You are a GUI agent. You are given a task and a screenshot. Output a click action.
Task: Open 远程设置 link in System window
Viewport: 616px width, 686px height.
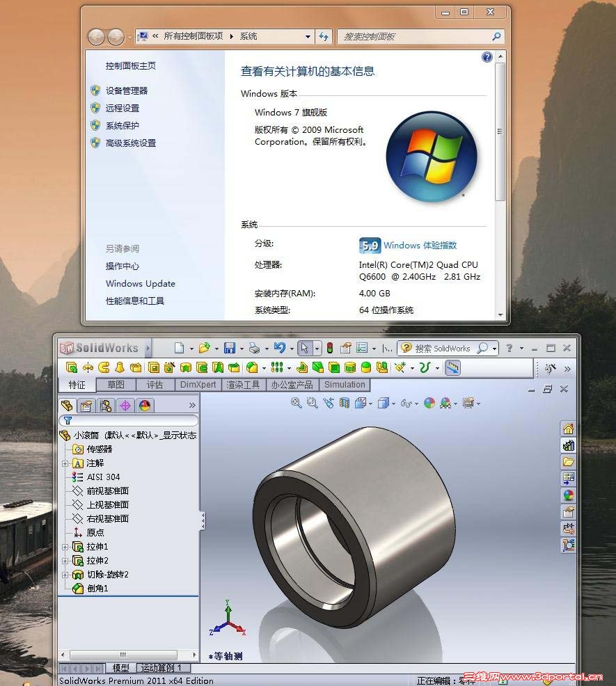[x=122, y=108]
